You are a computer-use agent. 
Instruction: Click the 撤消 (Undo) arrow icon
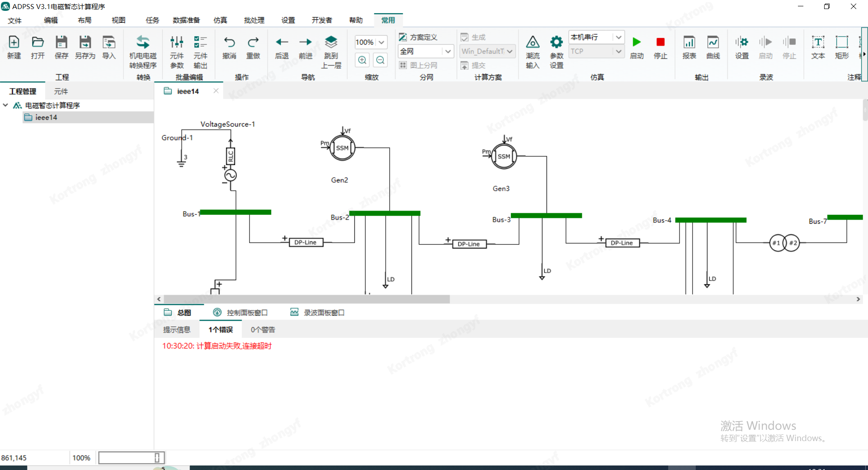[x=229, y=42]
